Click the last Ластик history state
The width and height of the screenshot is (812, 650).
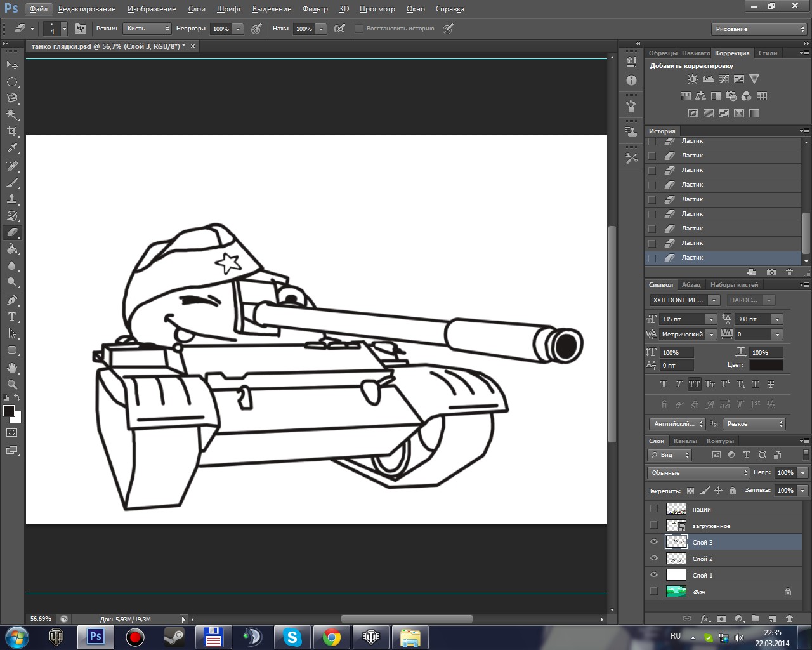(692, 258)
